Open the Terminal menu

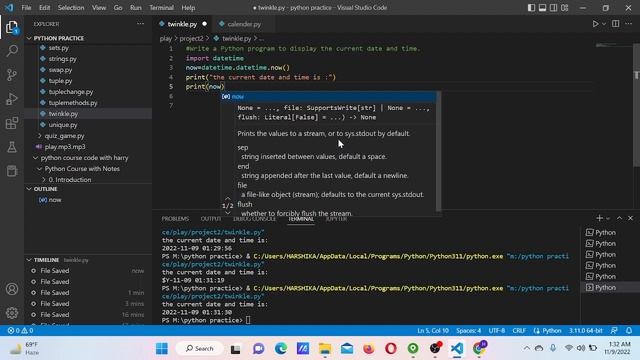161,8
